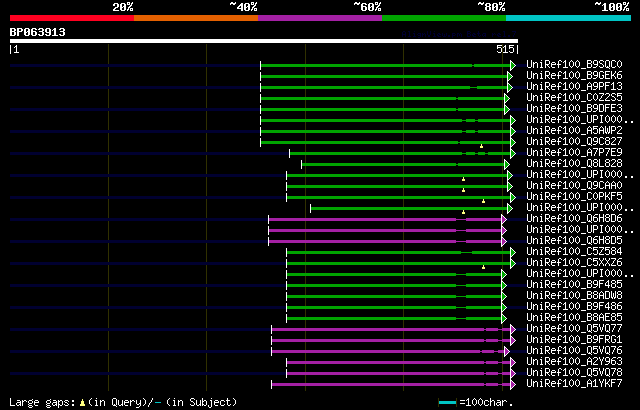Click the "=100char." scale label
This screenshot has height=410, width=640.
486,403
